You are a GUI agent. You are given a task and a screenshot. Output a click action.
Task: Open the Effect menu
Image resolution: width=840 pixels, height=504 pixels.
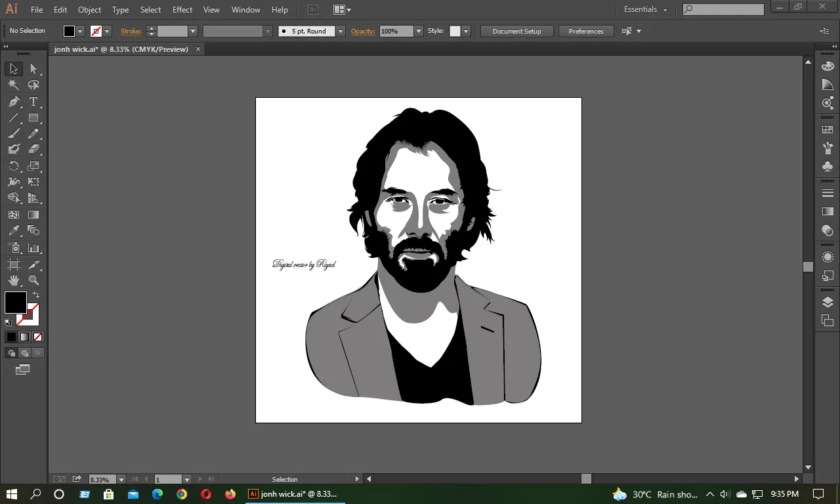click(182, 10)
